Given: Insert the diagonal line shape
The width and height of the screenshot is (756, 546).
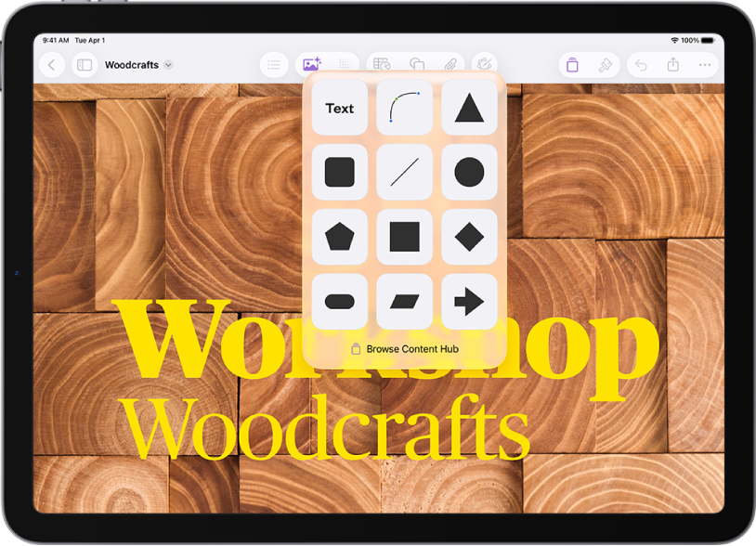Looking at the screenshot, I should tap(403, 173).
